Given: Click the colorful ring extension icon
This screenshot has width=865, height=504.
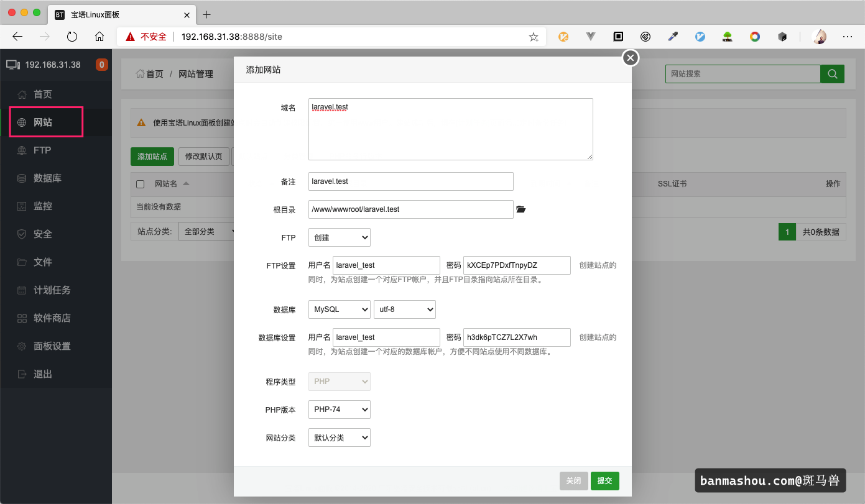Looking at the screenshot, I should click(755, 37).
